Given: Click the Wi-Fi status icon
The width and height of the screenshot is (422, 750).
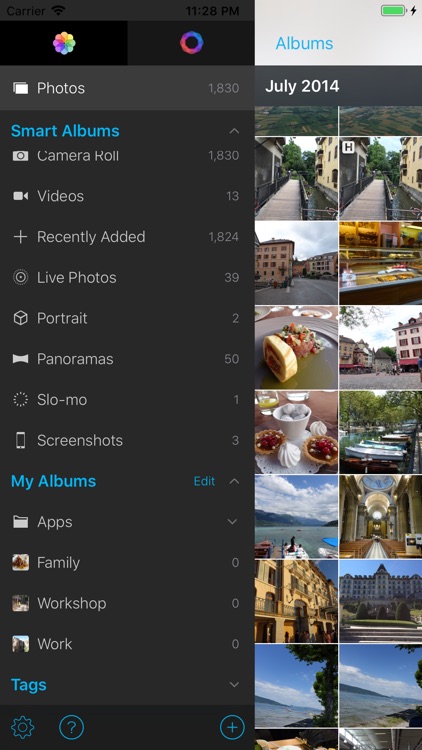Looking at the screenshot, I should point(58,11).
